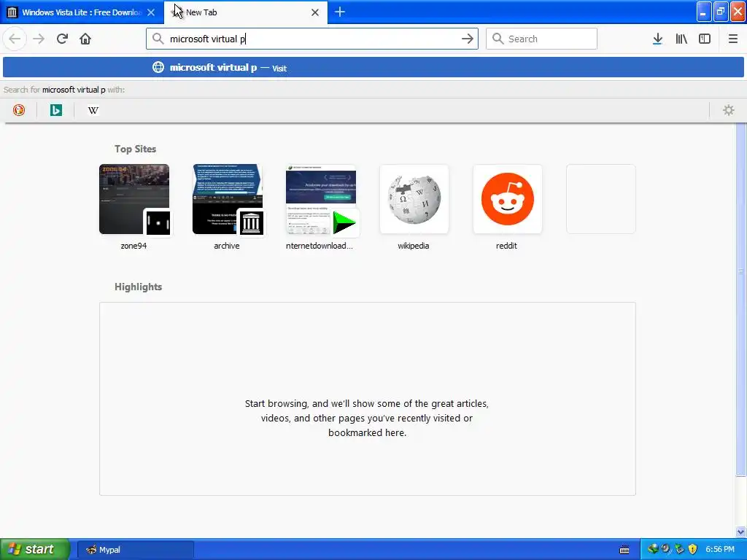Open the internetdownload top site tile
This screenshot has height=560, width=747.
pos(321,199)
